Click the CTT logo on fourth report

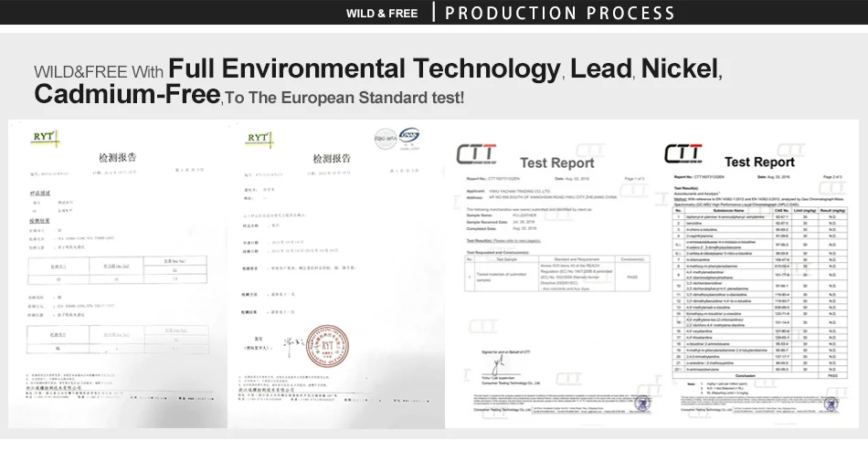[x=683, y=153]
